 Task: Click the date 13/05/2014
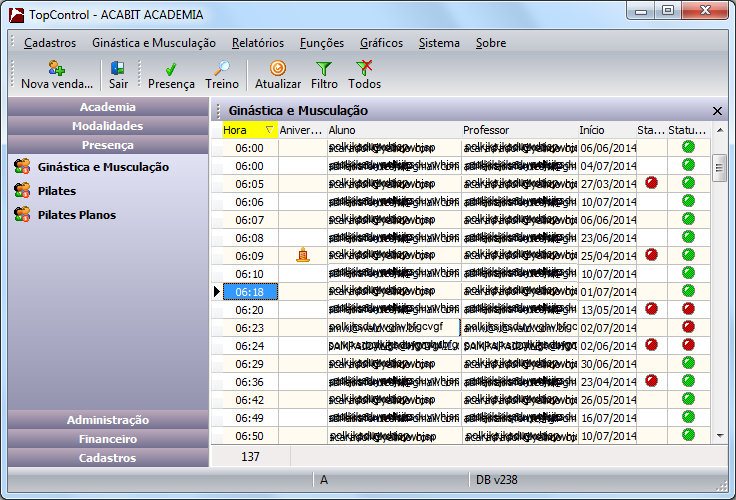coord(608,310)
